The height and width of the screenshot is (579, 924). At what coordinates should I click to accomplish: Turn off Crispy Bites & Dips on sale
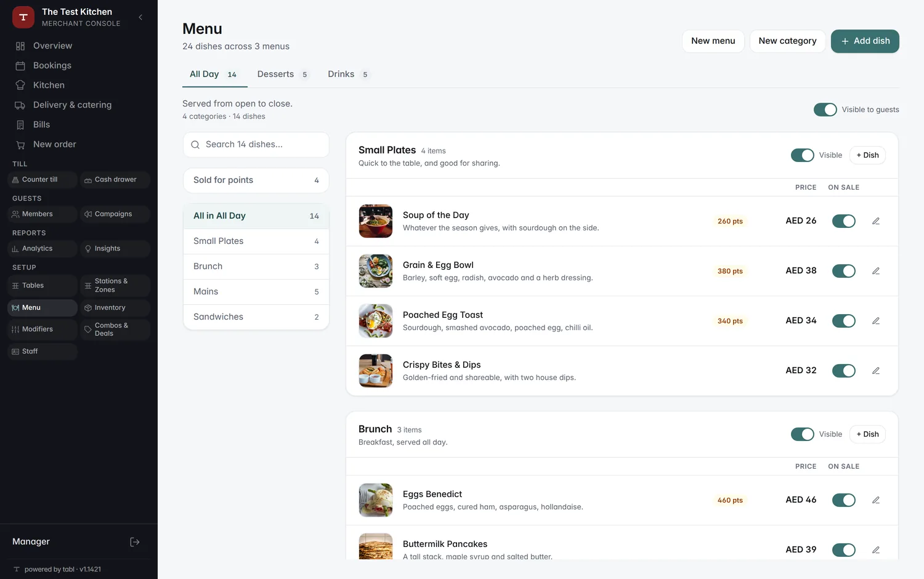(844, 371)
